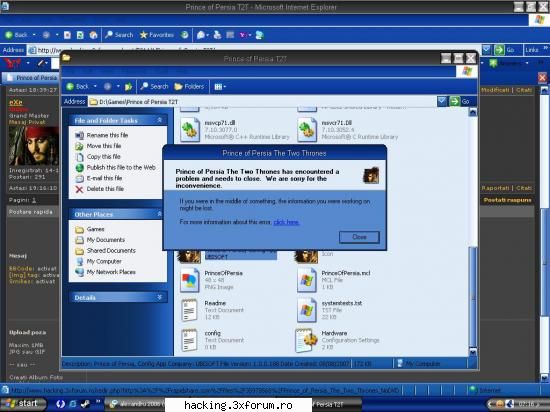Collapse the Other Places panel
This screenshot has width=550, height=412.
(x=160, y=214)
